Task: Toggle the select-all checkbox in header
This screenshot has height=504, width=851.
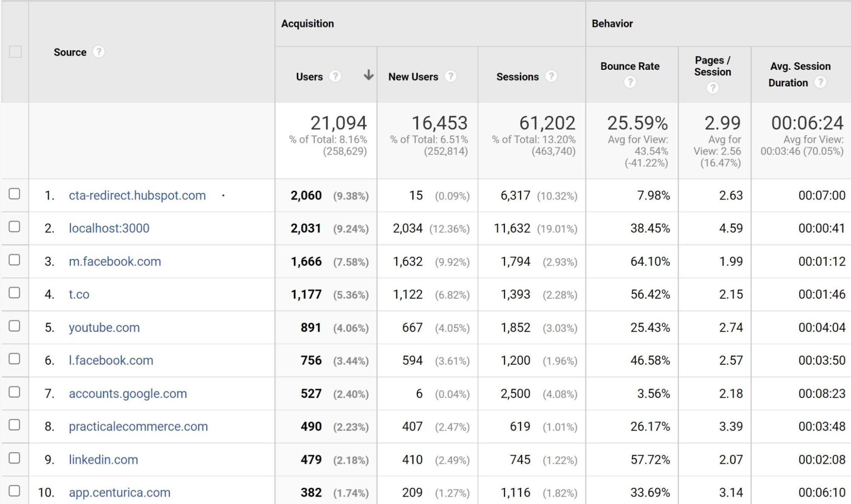Action: 15,52
